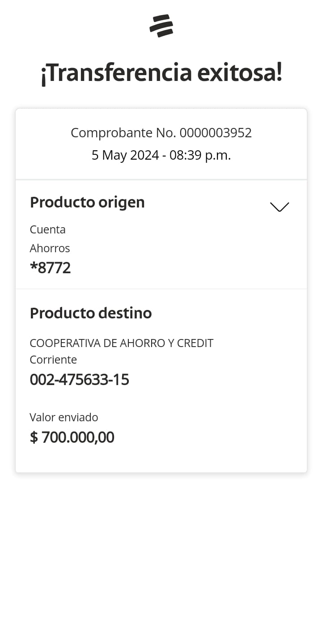Image resolution: width=322 pixels, height=644 pixels.
Task: Tap the "Producto origen" section heading
Action: pyautogui.click(x=87, y=202)
